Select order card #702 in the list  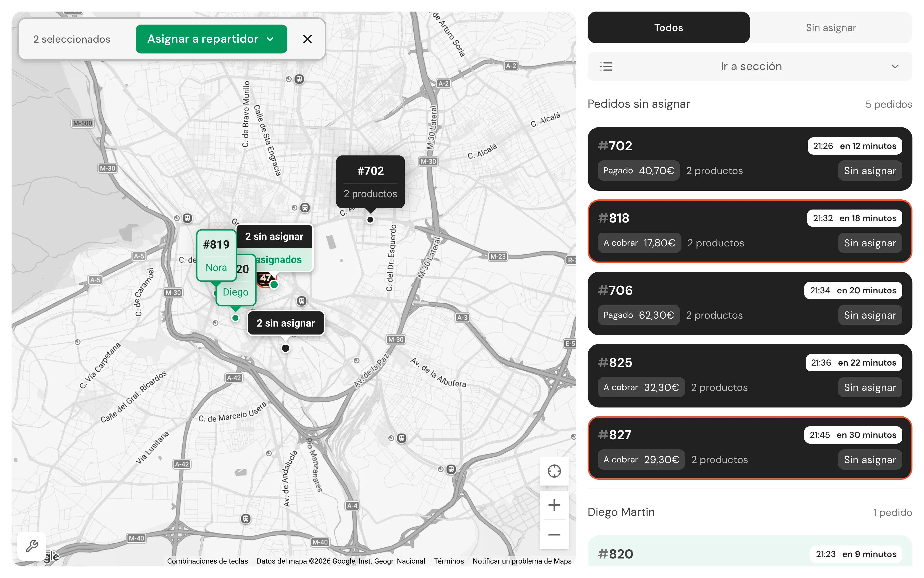point(750,159)
